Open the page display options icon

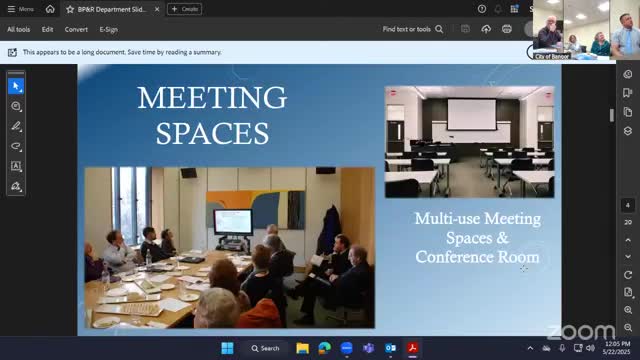(628, 292)
